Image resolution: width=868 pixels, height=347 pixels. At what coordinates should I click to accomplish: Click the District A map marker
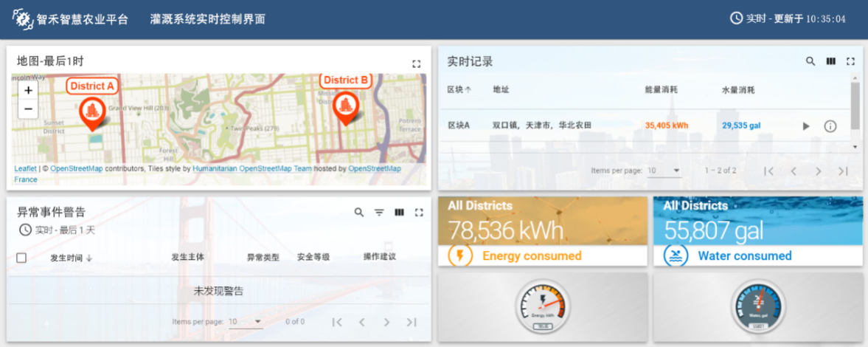coord(92,112)
